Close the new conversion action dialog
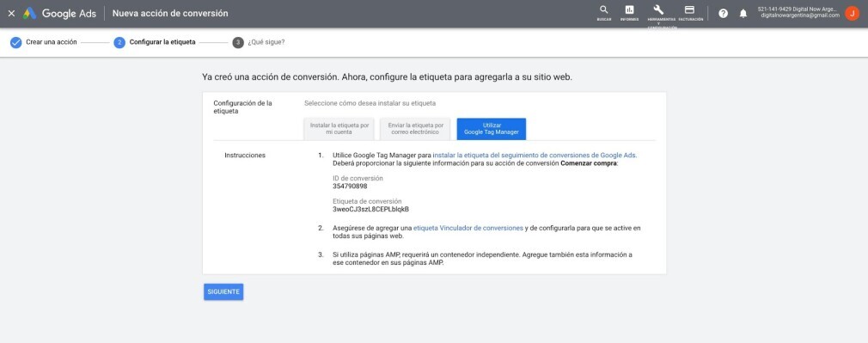The image size is (868, 343). click(x=11, y=13)
